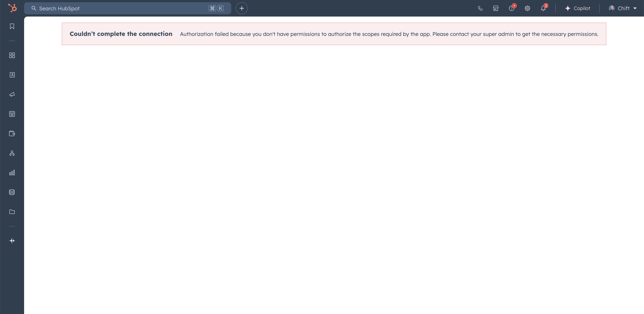Open the Content sidebar icon
Screen dimensions: 644x314
[12, 114]
